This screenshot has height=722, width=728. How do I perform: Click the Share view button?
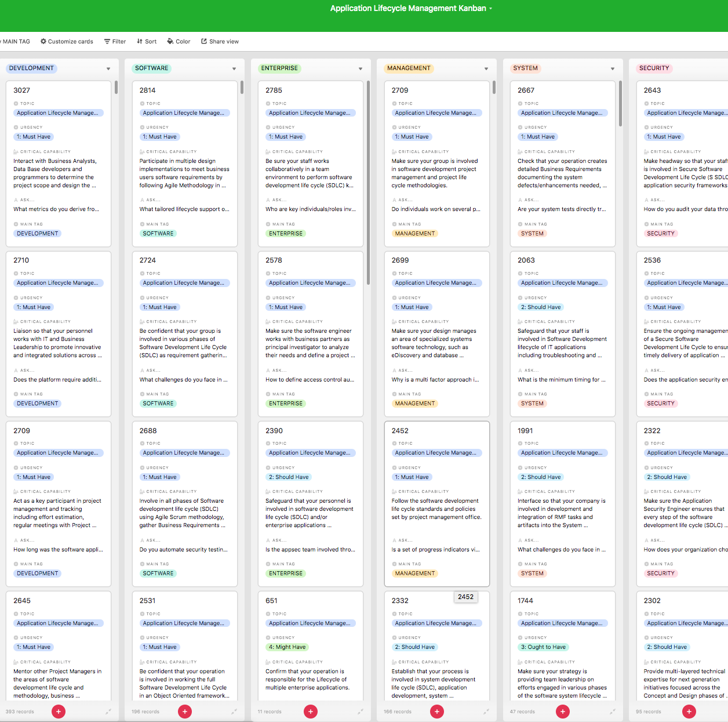click(x=220, y=42)
